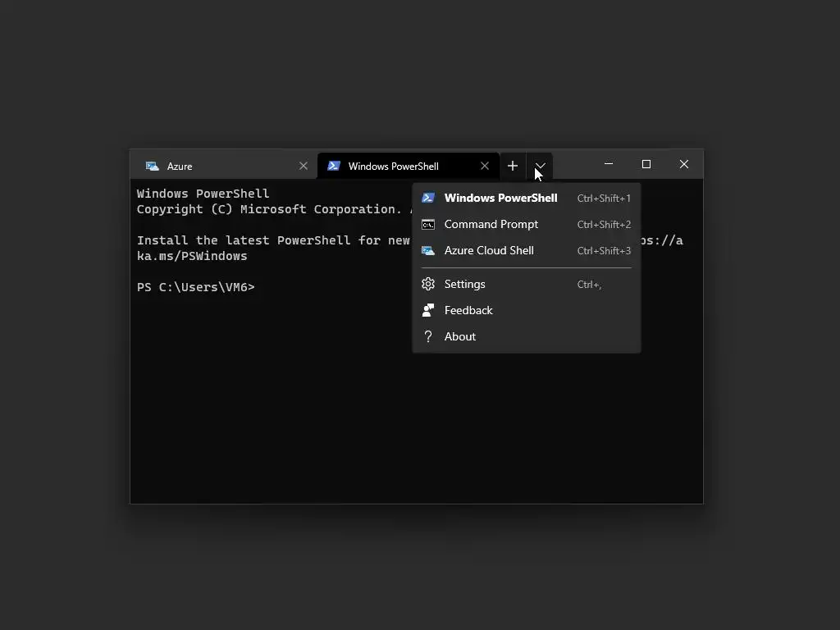
Task: Click the ka.ms/PSWindows text in terminal
Action: (x=192, y=256)
